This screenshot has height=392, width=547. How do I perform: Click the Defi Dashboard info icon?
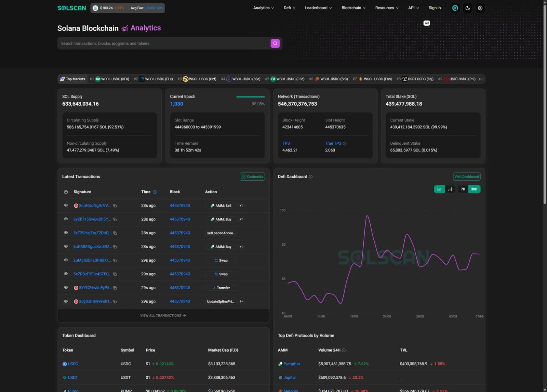310,177
